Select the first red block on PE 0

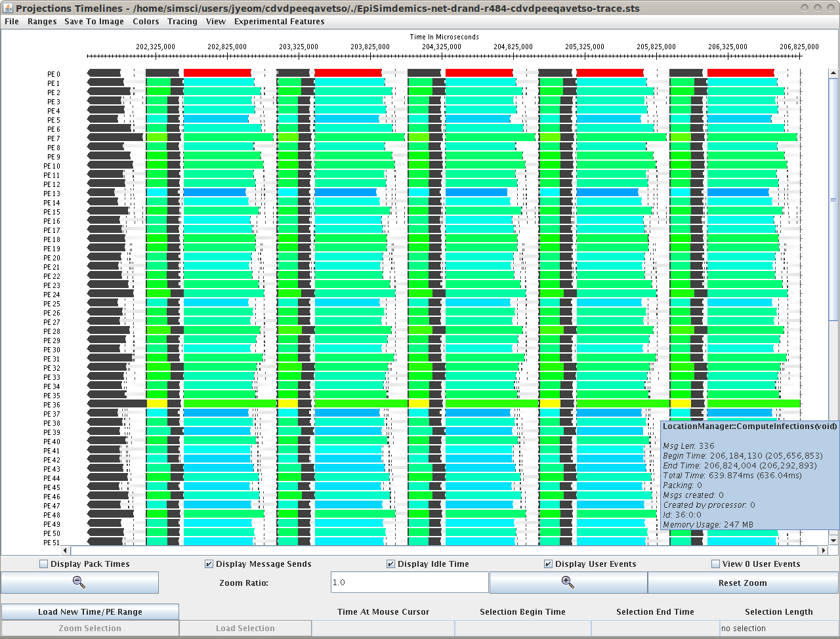[x=217, y=73]
